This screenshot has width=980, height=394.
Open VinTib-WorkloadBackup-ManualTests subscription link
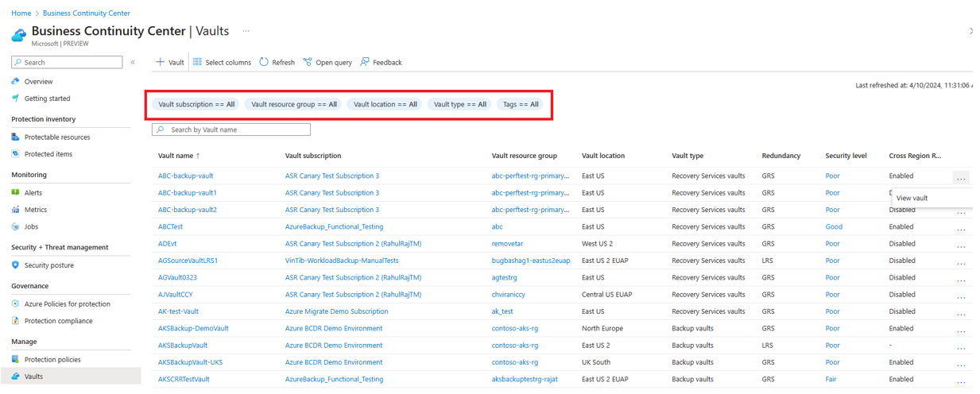pyautogui.click(x=342, y=261)
